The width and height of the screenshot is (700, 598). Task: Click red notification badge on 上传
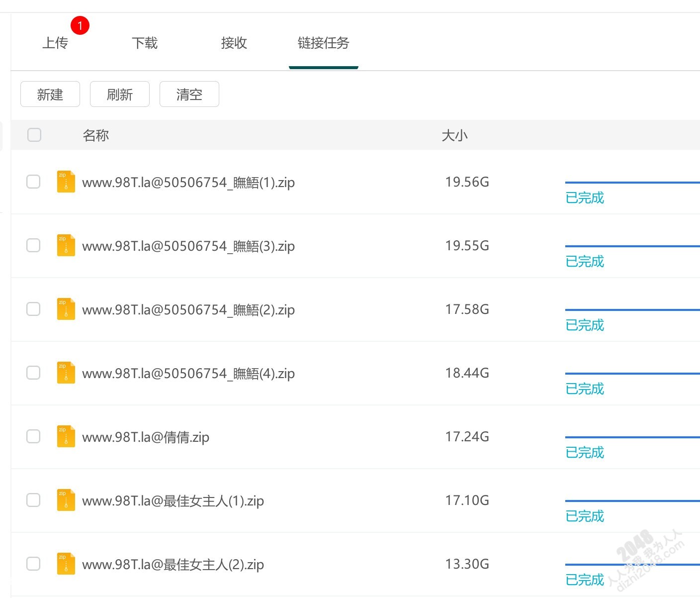point(80,25)
